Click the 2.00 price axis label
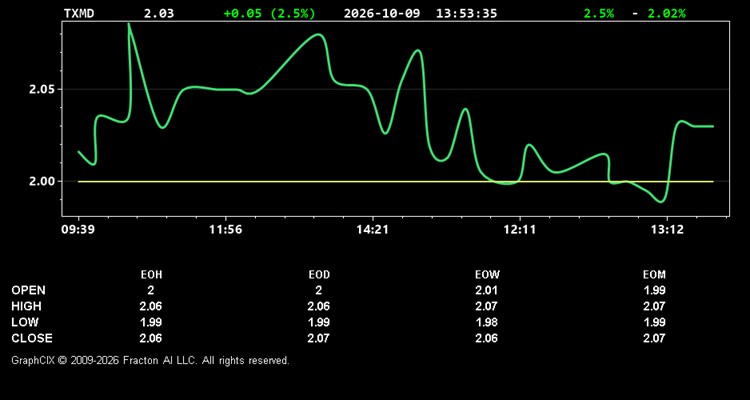Image resolution: width=750 pixels, height=400 pixels. [x=43, y=181]
